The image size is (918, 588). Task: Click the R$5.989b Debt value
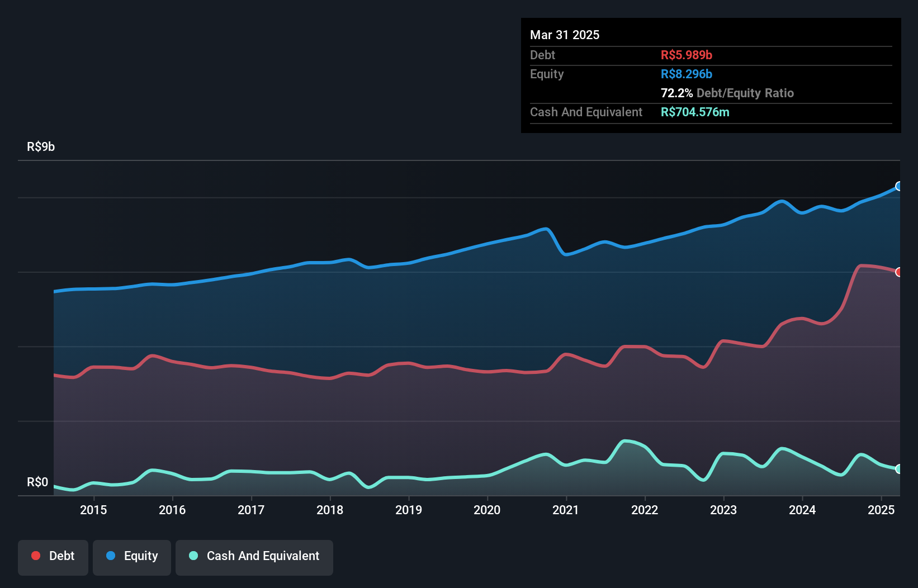(687, 55)
